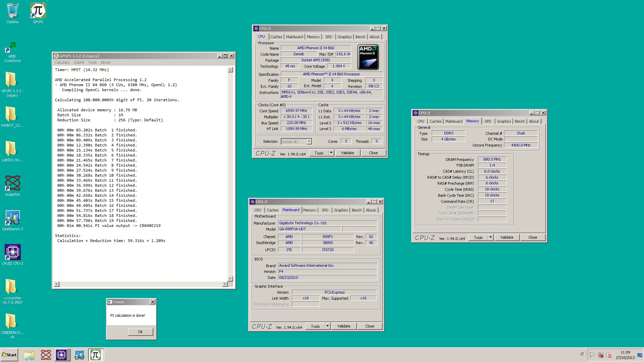Select the CINEBENCH... ok desktop folder
The width and height of the screenshot is (644, 362).
click(x=12, y=326)
